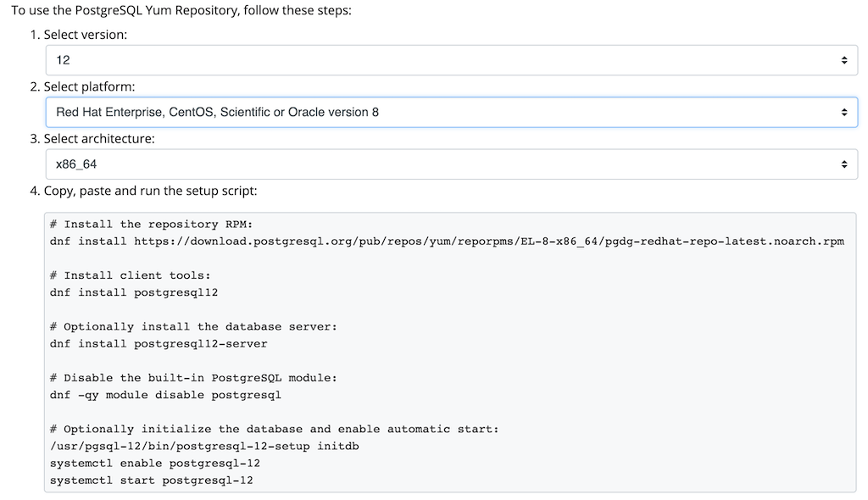868x500 pixels.
Task: Click the repository RPM download URL line
Action: [x=447, y=242]
